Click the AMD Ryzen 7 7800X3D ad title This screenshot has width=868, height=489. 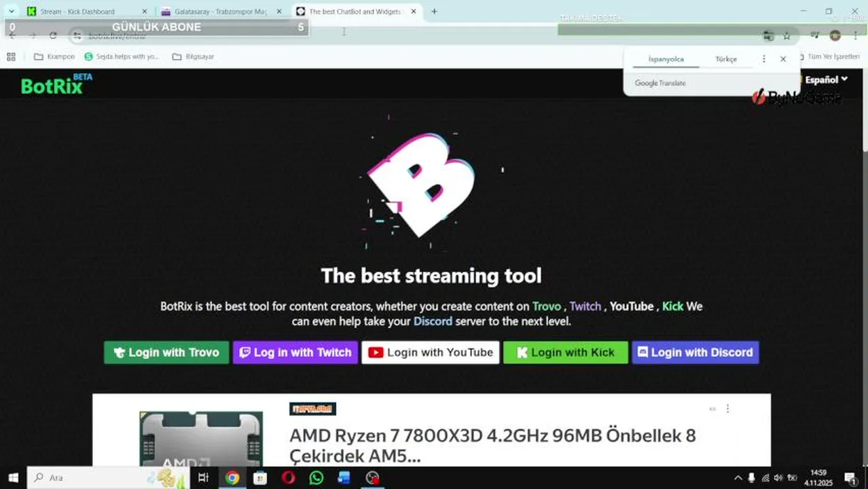pos(492,445)
